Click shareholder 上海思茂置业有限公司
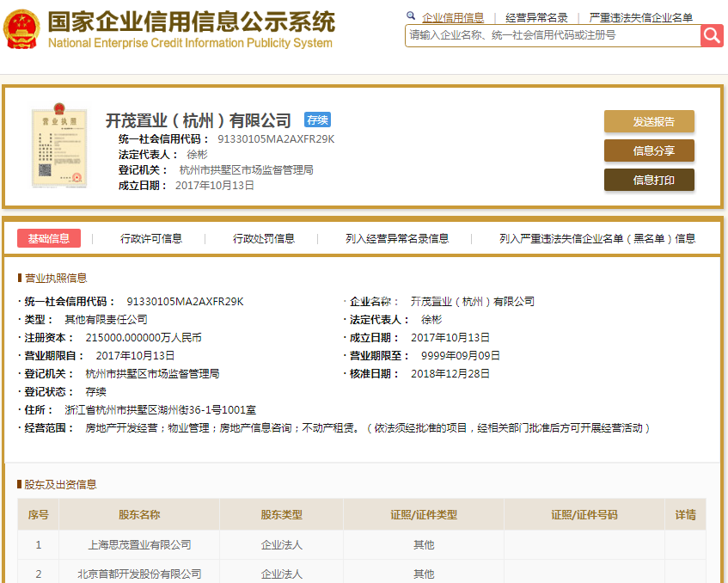This screenshot has width=728, height=583. 139,544
